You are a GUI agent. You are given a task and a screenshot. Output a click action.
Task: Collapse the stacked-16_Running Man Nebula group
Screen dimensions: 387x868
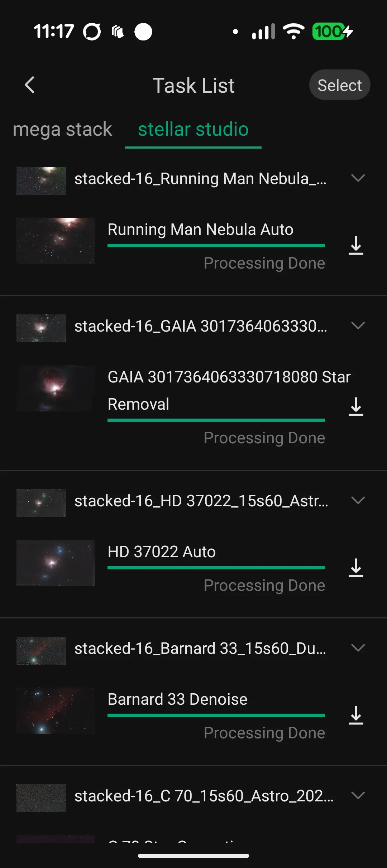pyautogui.click(x=358, y=178)
